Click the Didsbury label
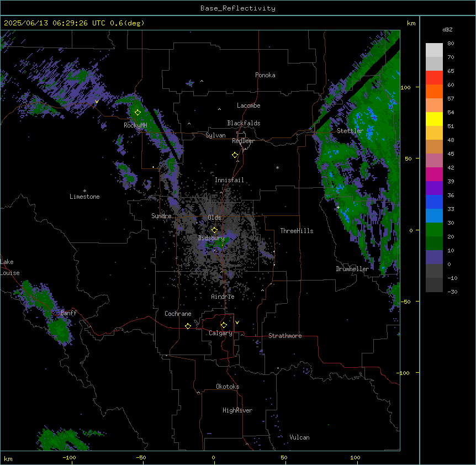476x465 pixels. [x=211, y=238]
